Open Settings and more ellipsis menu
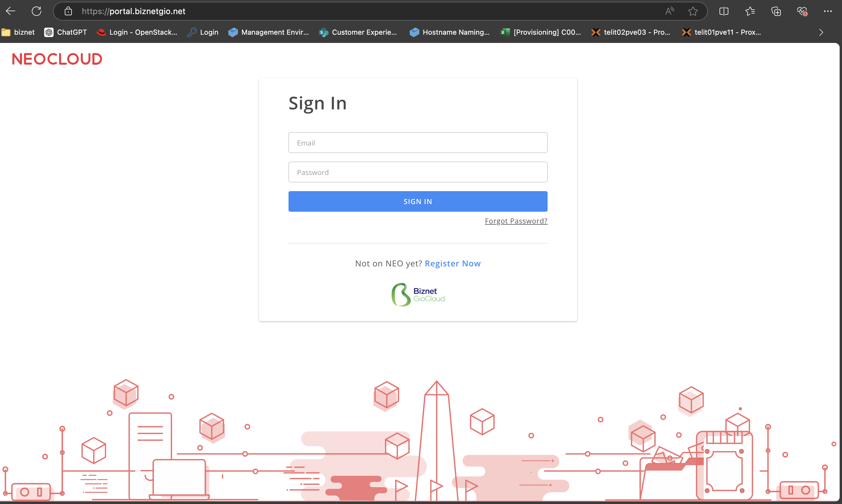 [x=828, y=11]
